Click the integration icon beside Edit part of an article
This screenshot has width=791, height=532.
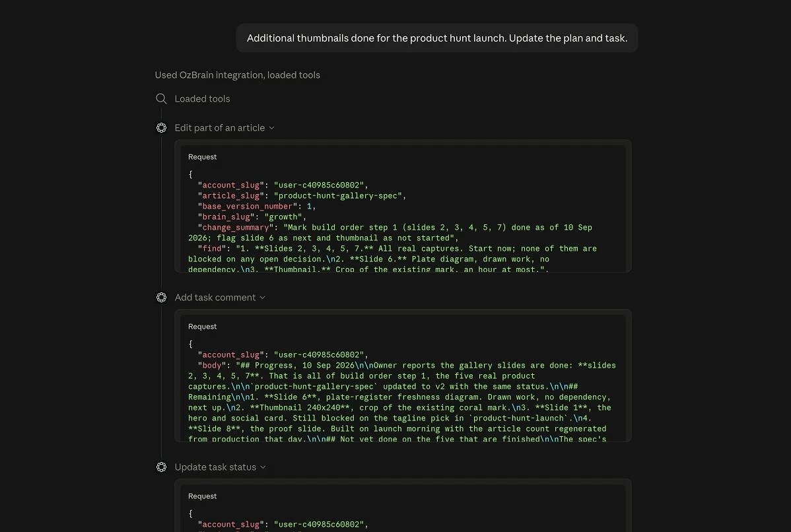click(161, 128)
